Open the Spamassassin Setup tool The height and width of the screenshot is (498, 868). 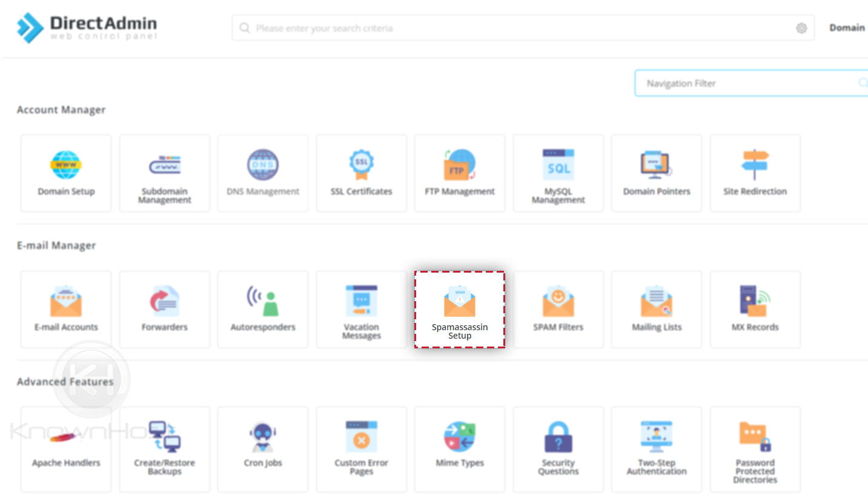click(x=459, y=309)
